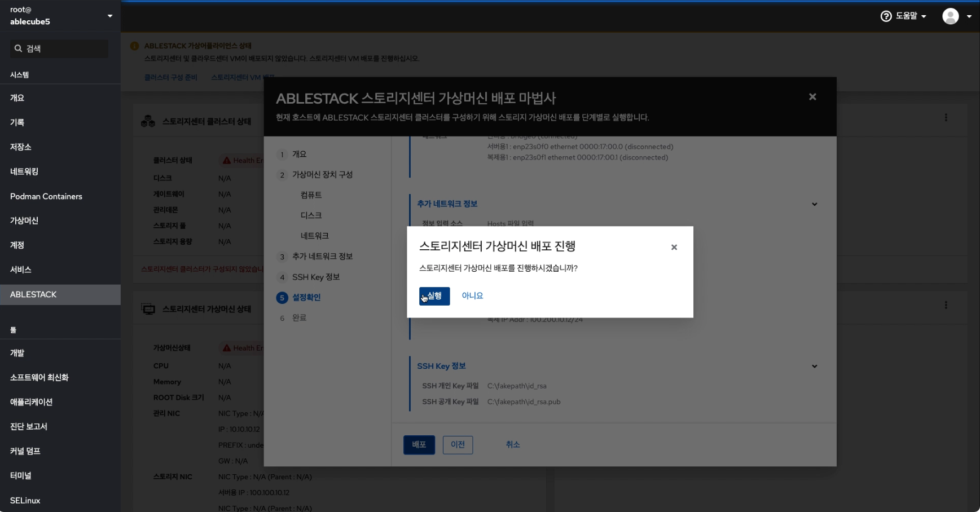Click the 관리 NIC IP 10.10.10.12 value
This screenshot has width=980, height=512.
coord(239,429)
